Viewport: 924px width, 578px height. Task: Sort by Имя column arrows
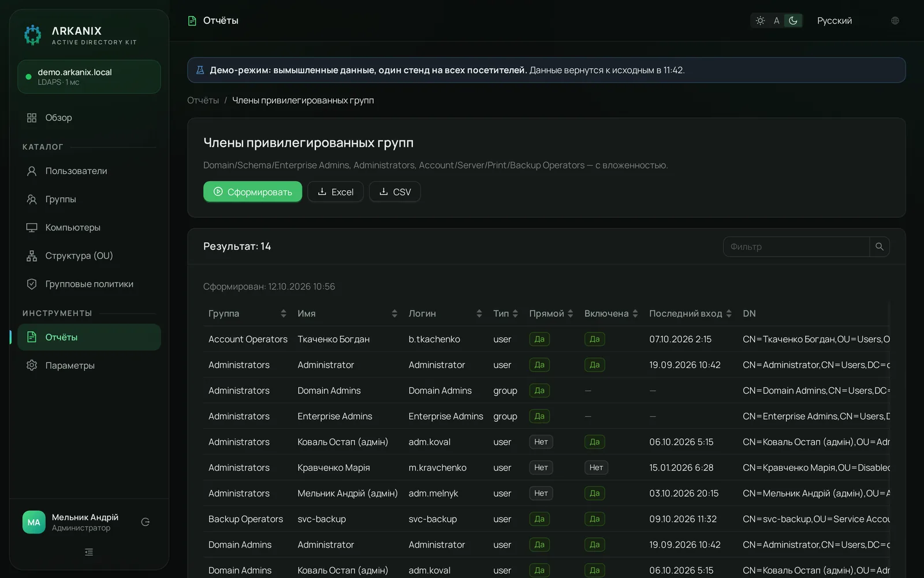(394, 314)
